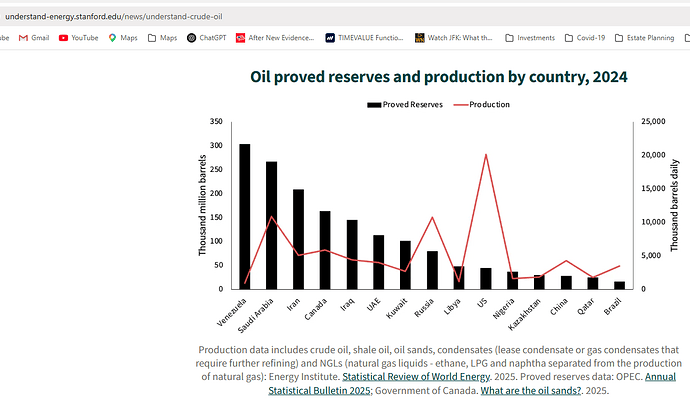This screenshot has width=690, height=400.
Task: Click the Canada reserves bar
Action: click(x=325, y=250)
